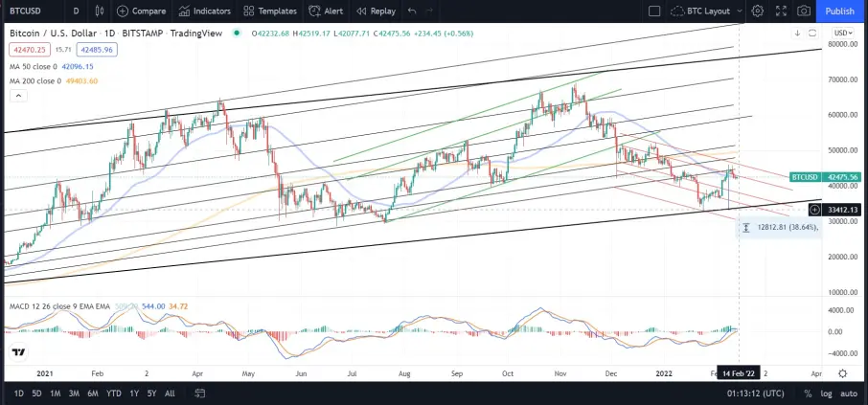Set range to 1M
The width and height of the screenshot is (868, 405).
[x=55, y=394]
